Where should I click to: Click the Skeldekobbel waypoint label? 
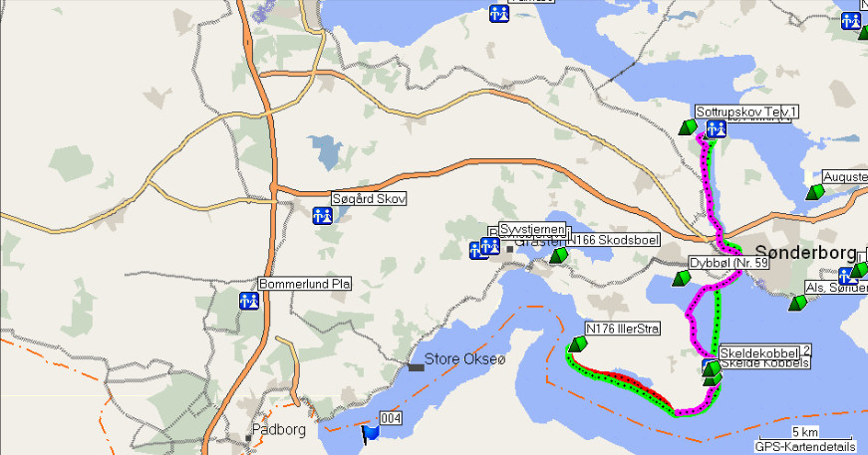(759, 352)
